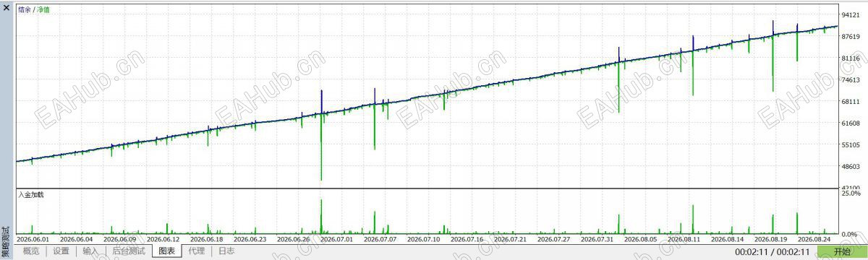
Task: Click the 68111 axis value
Action: [851, 102]
